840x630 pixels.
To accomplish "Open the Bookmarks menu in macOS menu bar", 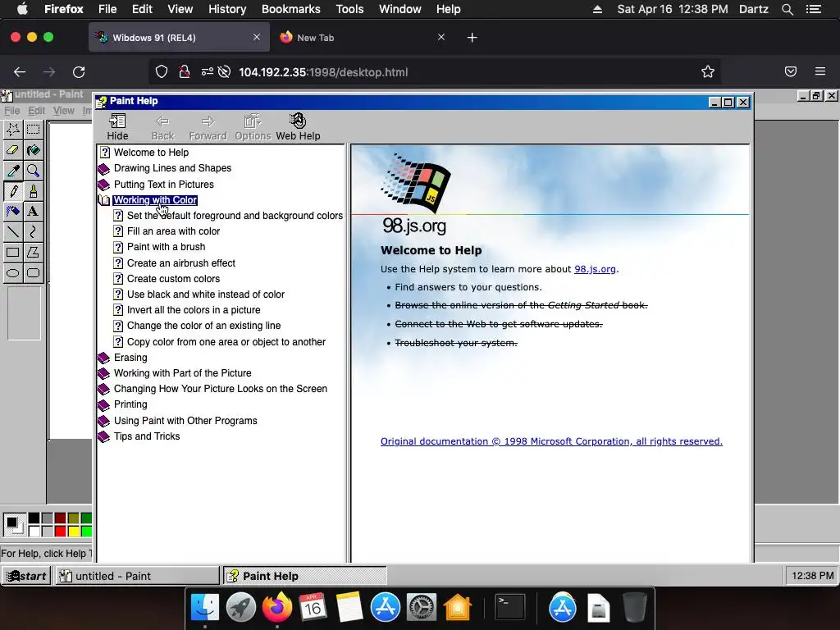I will pos(291,9).
